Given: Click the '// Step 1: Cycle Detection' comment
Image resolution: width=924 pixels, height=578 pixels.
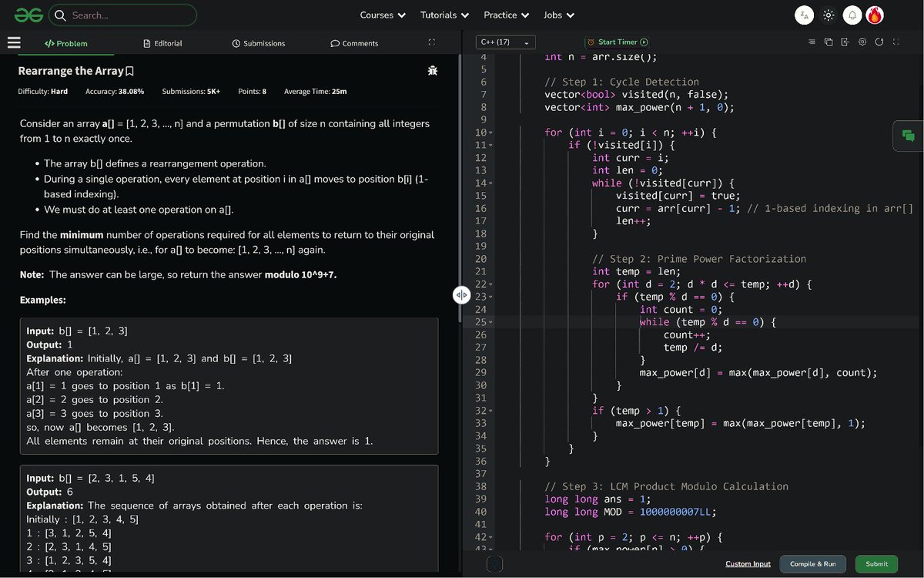Looking at the screenshot, I should (x=621, y=82).
